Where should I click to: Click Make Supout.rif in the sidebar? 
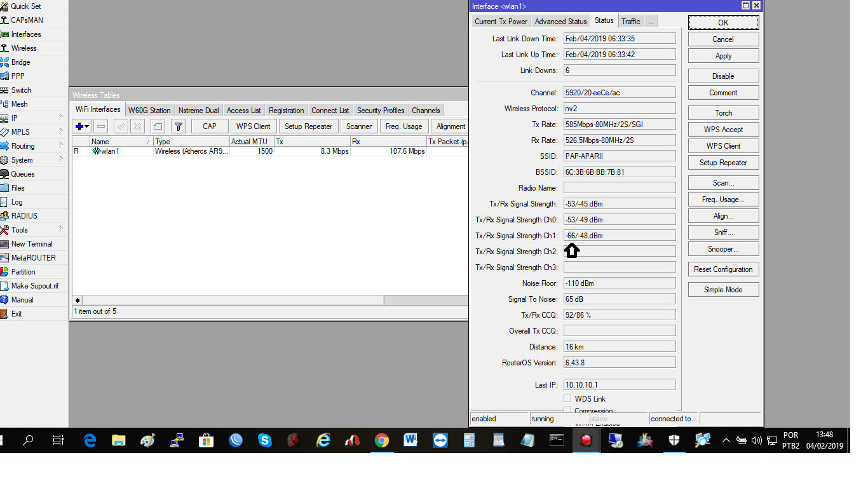coord(34,286)
